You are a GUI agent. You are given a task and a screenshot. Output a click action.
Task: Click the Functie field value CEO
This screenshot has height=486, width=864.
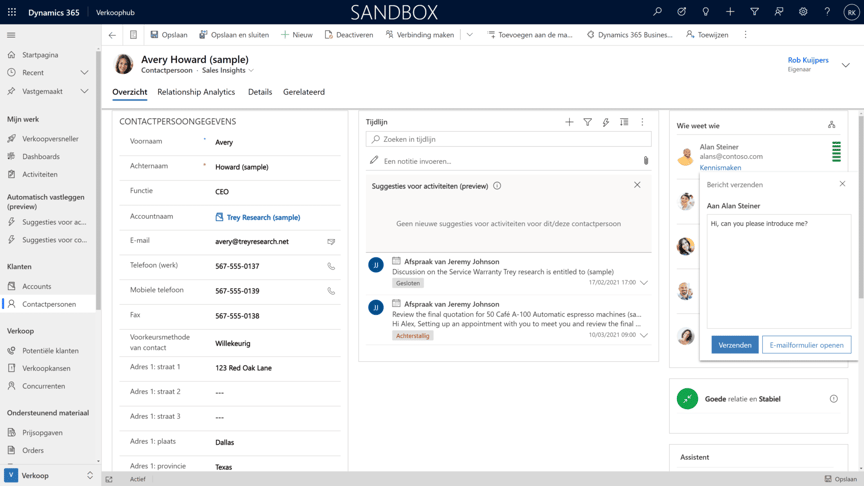pos(222,192)
